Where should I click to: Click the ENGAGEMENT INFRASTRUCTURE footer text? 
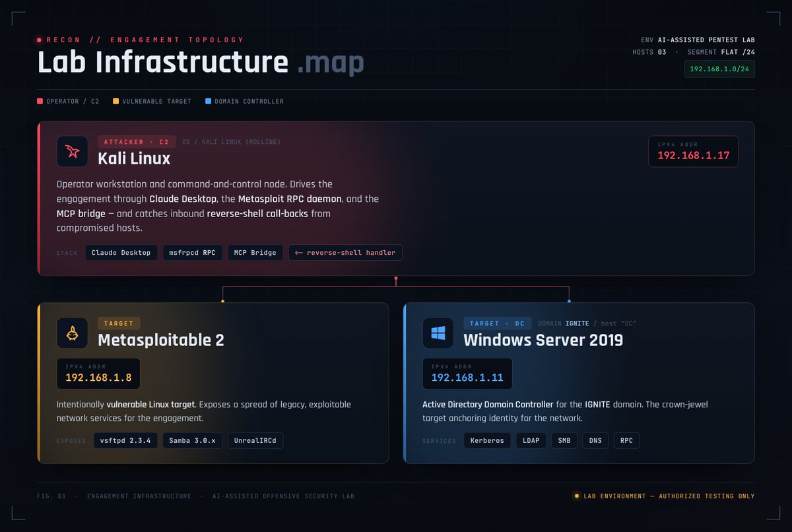click(x=139, y=496)
